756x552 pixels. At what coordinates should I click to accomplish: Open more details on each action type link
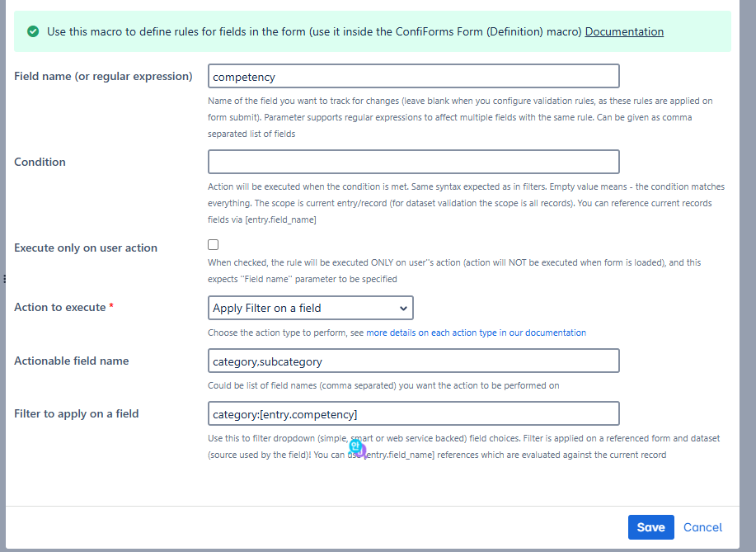(476, 333)
